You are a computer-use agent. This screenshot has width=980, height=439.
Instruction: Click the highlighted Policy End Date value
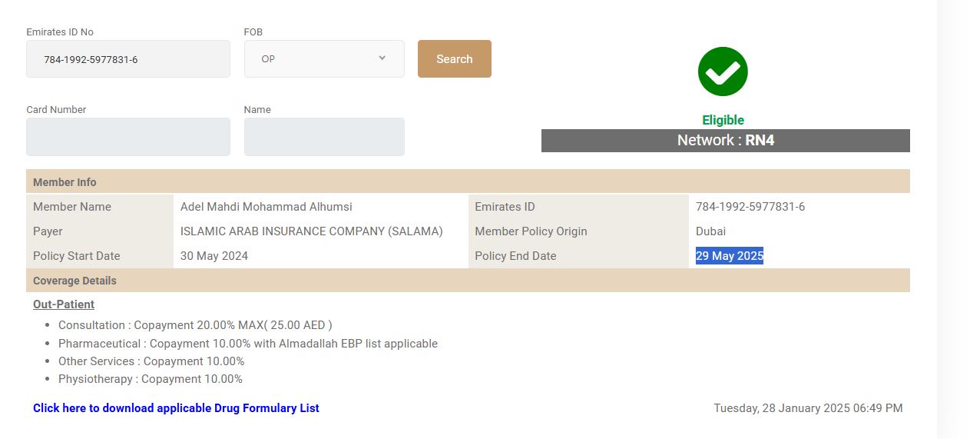729,256
